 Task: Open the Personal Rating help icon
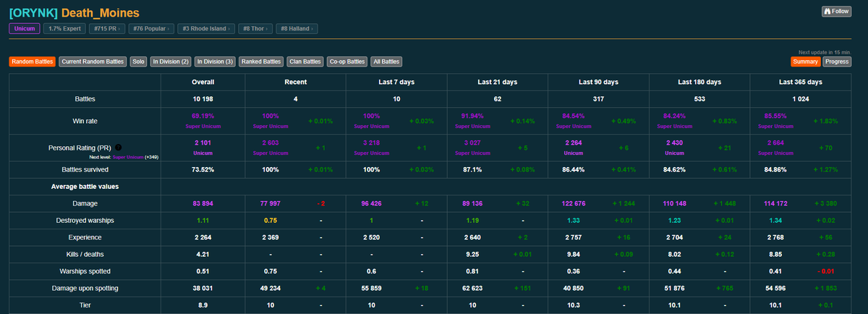pyautogui.click(x=118, y=147)
